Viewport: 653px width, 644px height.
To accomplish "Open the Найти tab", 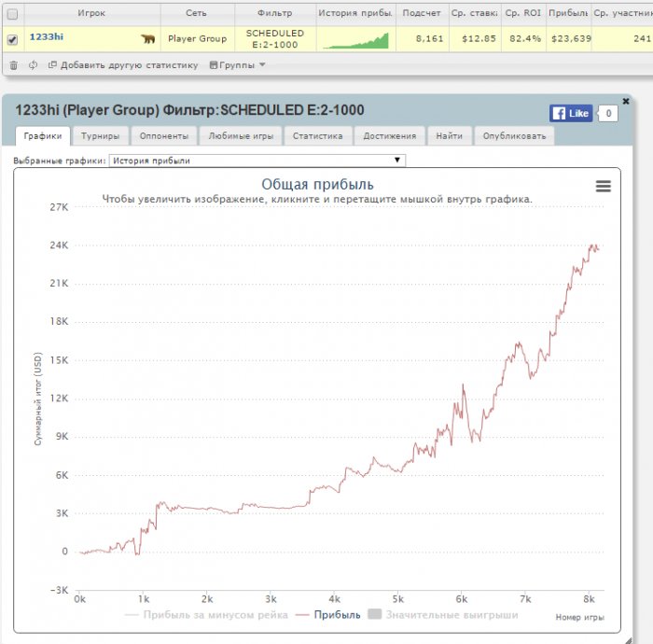I will pyautogui.click(x=450, y=136).
